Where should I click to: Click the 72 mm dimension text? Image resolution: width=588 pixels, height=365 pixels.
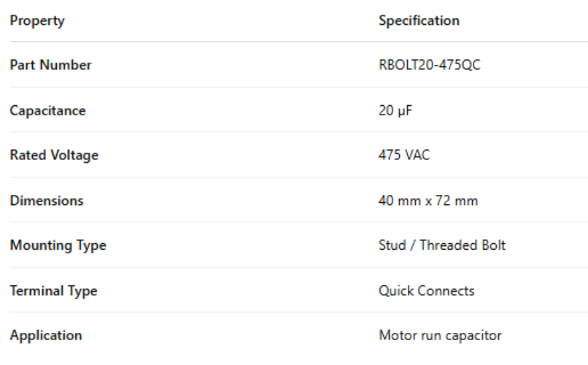(461, 201)
